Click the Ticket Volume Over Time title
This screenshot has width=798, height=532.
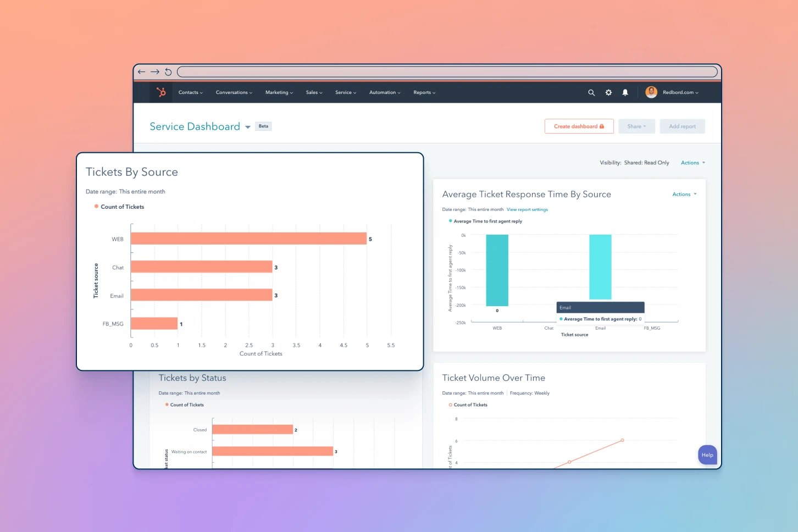click(x=494, y=378)
